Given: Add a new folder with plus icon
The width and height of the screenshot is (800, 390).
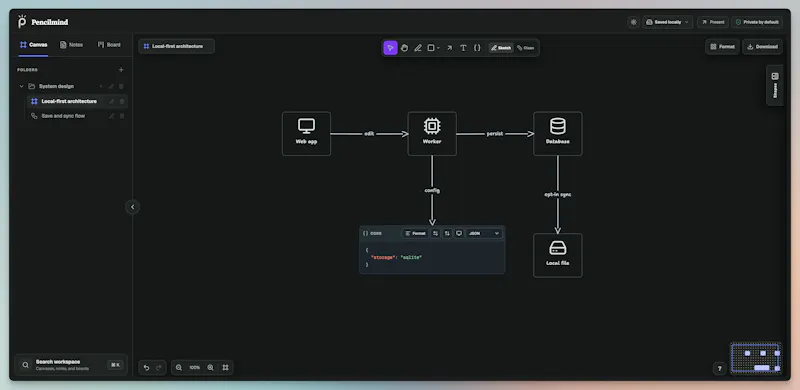Looking at the screenshot, I should tap(121, 69).
